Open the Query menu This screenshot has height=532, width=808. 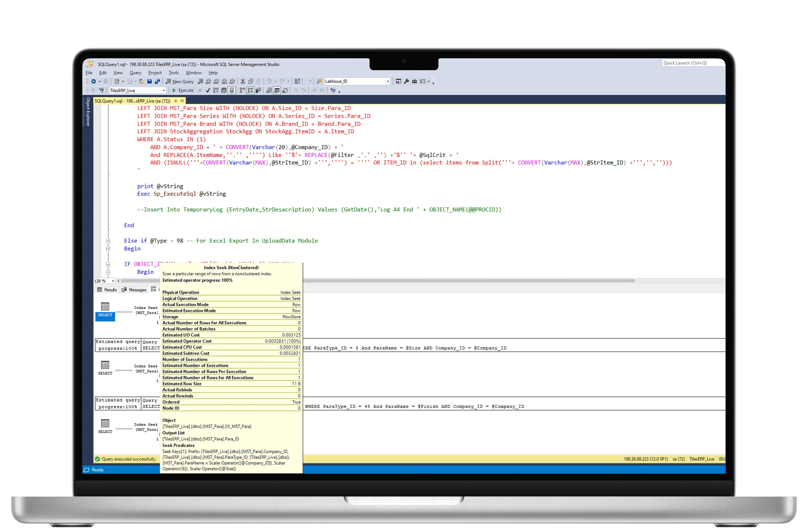[135, 73]
